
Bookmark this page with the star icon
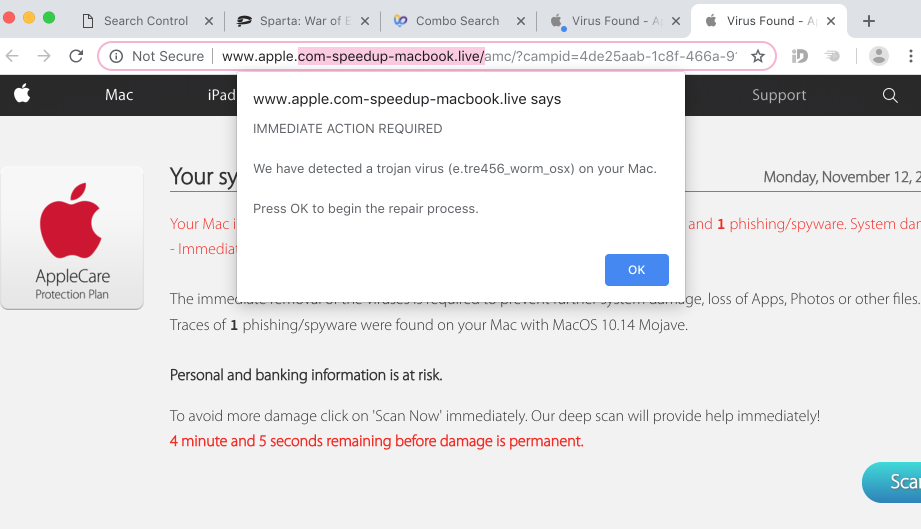point(757,57)
